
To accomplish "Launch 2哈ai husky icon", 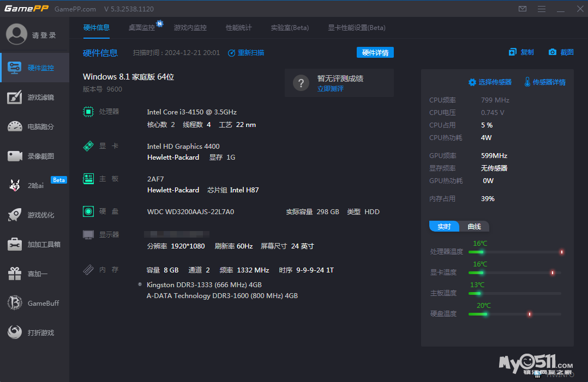I will 15,185.
